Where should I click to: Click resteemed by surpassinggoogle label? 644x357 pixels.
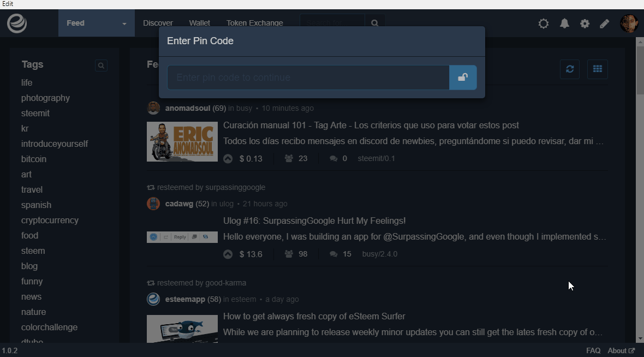click(206, 187)
